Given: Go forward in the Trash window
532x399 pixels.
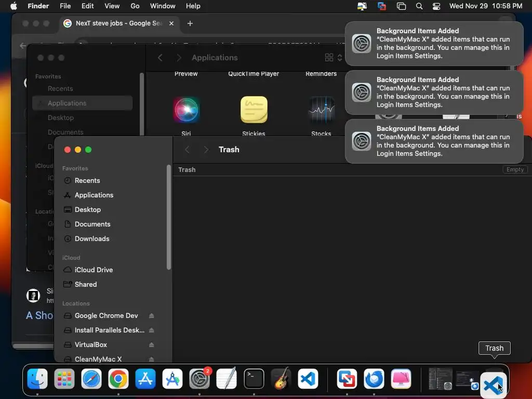Looking at the screenshot, I should coord(206,150).
